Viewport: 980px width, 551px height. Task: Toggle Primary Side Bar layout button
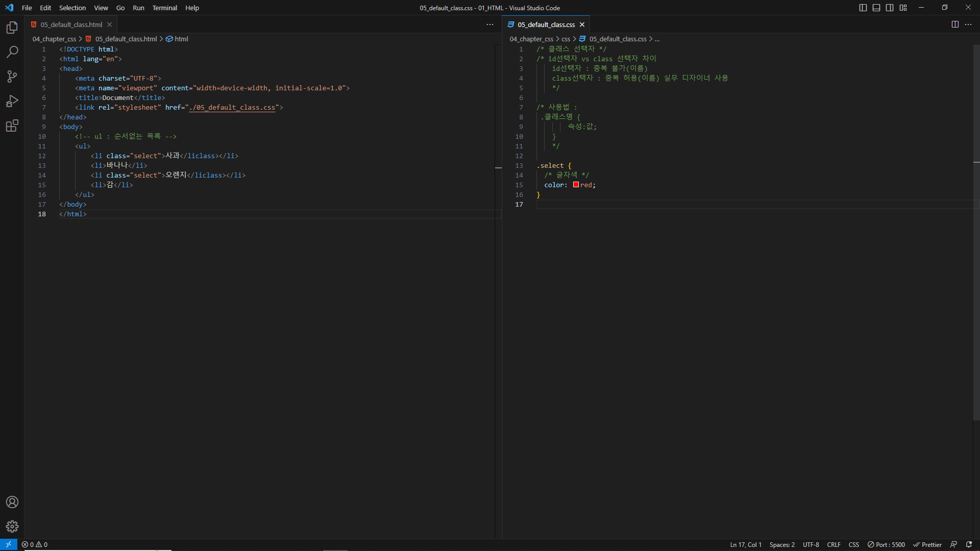[x=863, y=8]
